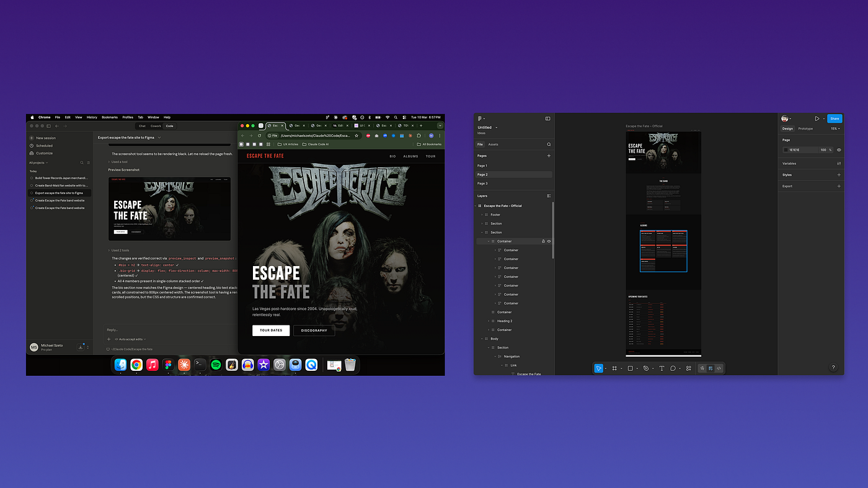
Task: Search layers with Figma magnifier icon
Action: click(x=549, y=144)
